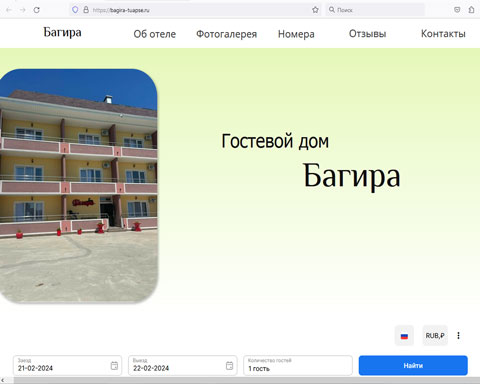The height and width of the screenshot is (384, 480).
Task: Open the Номера menu item
Action: coord(296,34)
